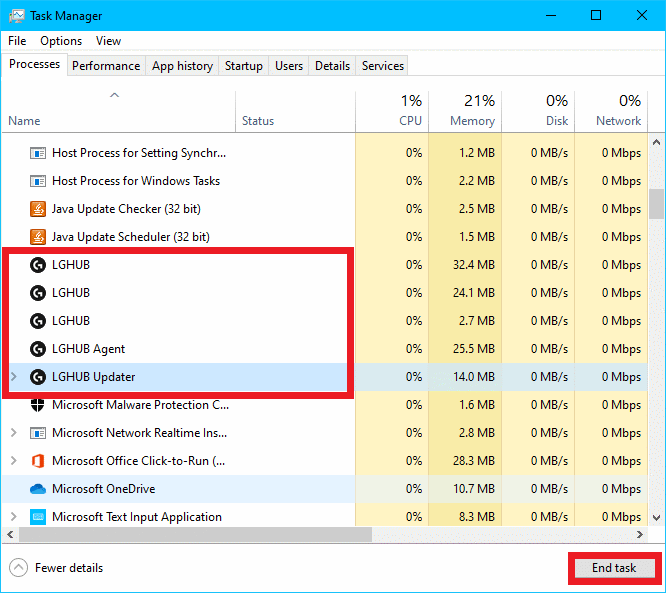
Task: Click the 10.7 MB memory value
Action: pyautogui.click(x=474, y=489)
